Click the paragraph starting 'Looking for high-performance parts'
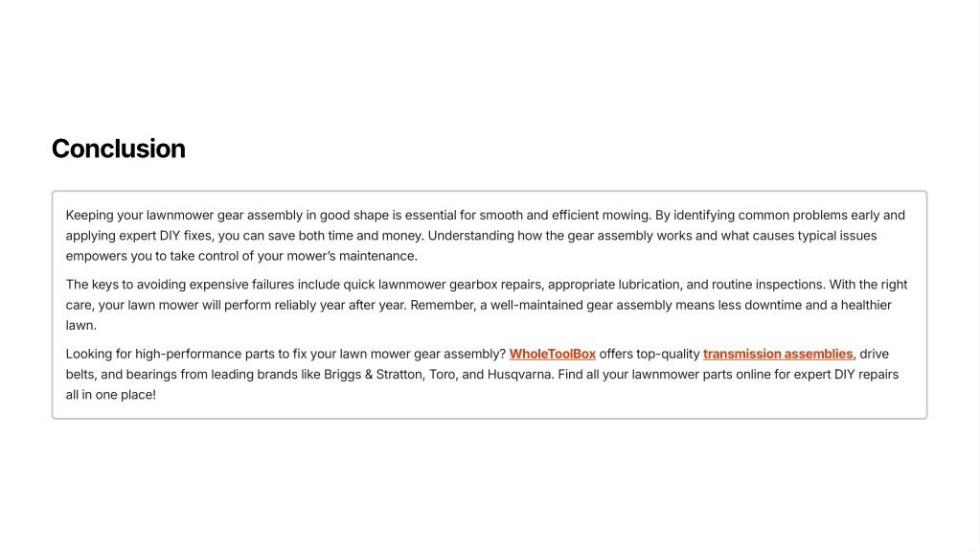980x552 pixels. tap(383, 374)
